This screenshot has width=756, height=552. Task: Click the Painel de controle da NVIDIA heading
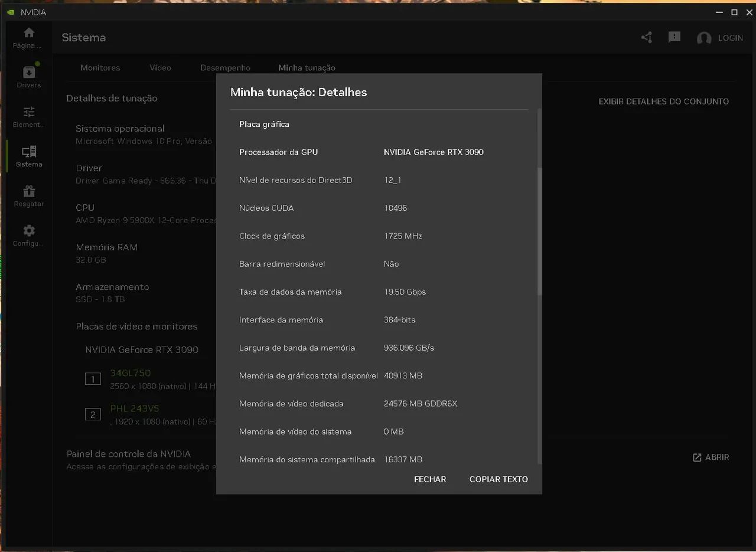click(x=128, y=454)
